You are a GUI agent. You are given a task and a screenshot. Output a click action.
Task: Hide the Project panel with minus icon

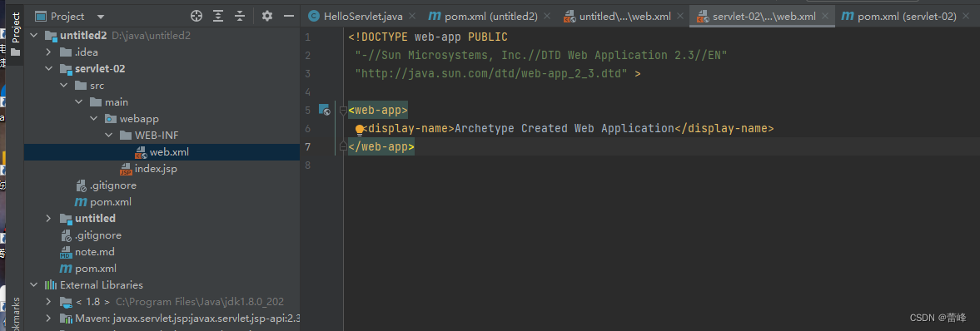(288, 17)
